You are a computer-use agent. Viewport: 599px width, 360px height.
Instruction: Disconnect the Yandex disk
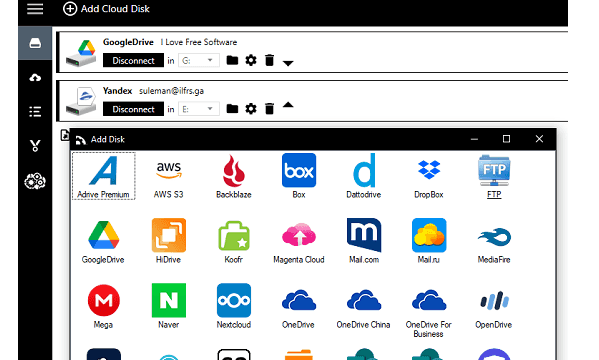point(133,109)
